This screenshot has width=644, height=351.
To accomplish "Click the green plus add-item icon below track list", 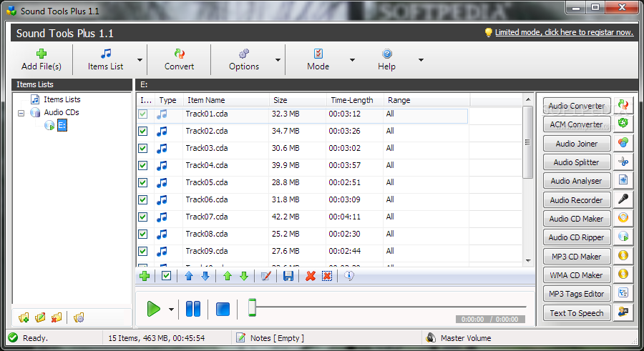I will [145, 276].
